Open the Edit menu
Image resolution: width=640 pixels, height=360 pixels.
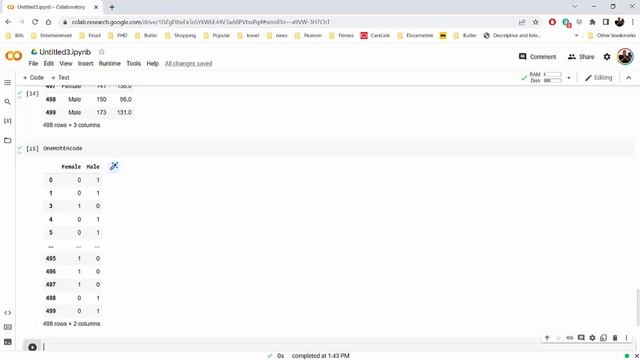pos(49,64)
